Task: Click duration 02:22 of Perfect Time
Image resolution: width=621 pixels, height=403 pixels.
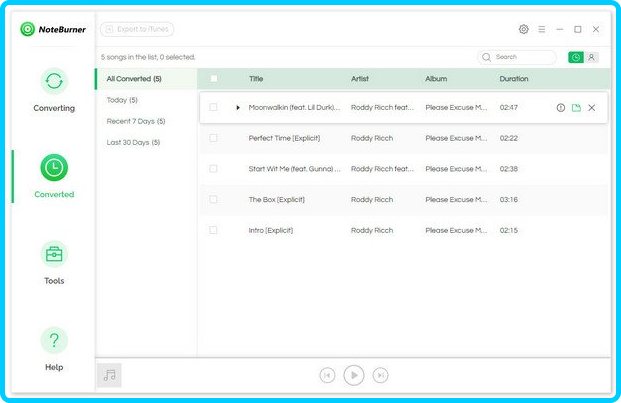Action: point(509,138)
